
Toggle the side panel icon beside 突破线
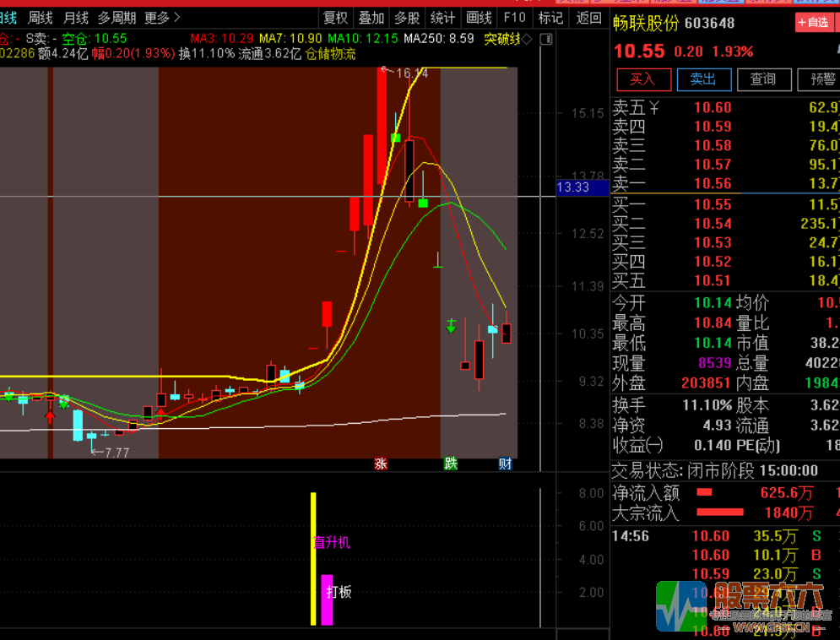546,39
